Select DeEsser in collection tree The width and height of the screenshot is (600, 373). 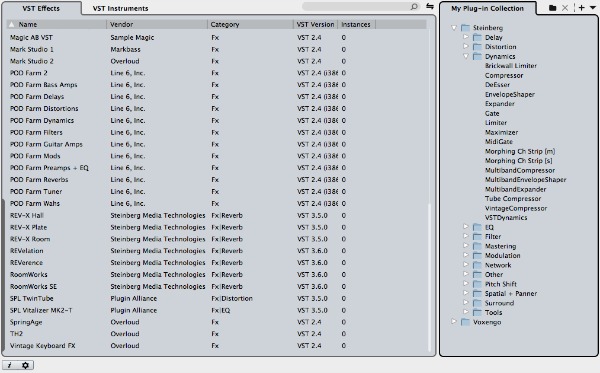tap(497, 85)
